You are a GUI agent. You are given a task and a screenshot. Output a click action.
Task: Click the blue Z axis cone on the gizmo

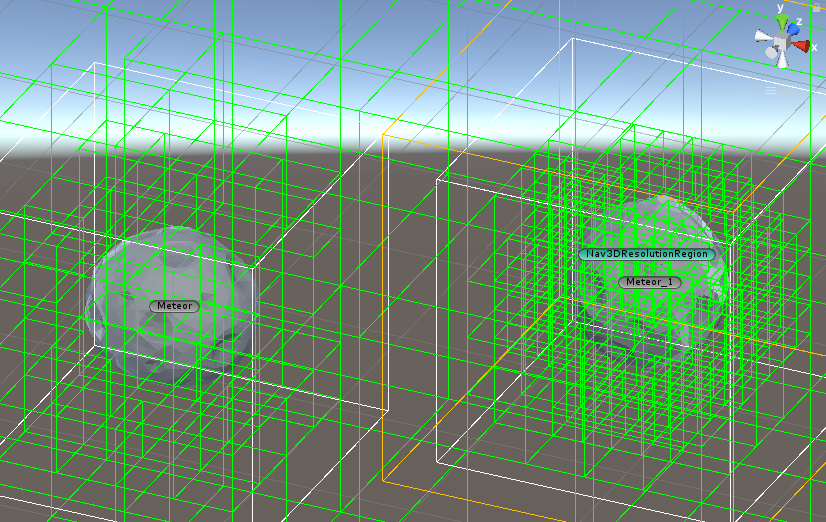[793, 29]
